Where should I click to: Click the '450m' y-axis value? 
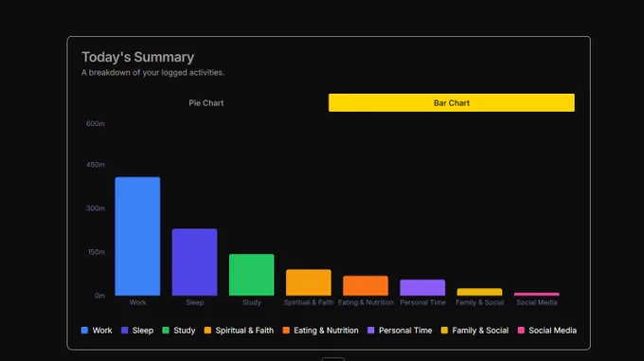click(96, 165)
